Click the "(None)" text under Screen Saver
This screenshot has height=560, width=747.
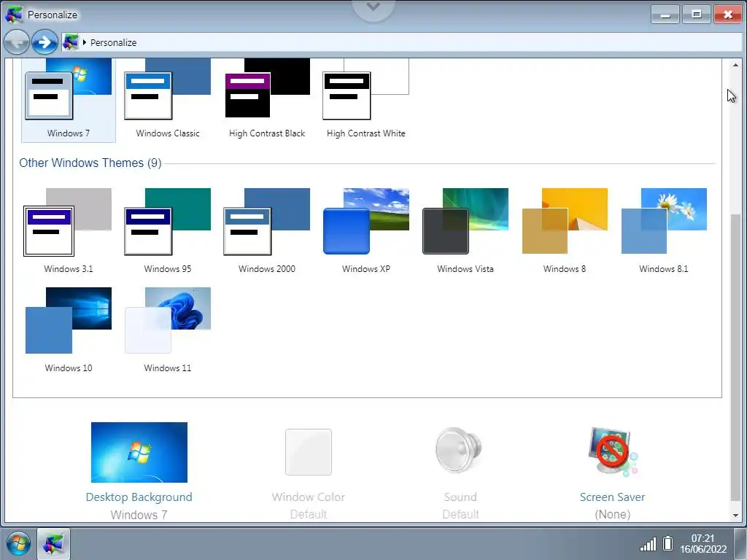click(612, 514)
